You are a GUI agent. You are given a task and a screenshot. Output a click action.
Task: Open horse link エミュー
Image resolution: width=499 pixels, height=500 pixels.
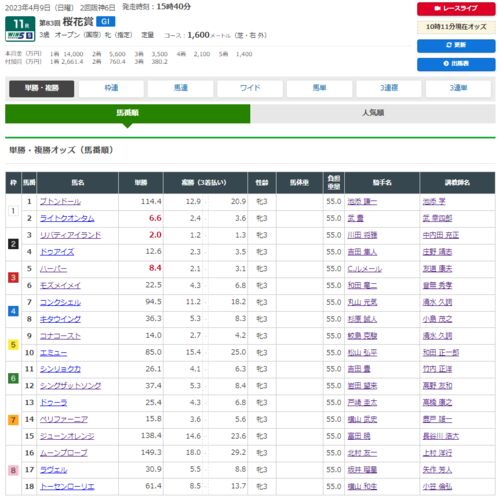[x=53, y=353]
